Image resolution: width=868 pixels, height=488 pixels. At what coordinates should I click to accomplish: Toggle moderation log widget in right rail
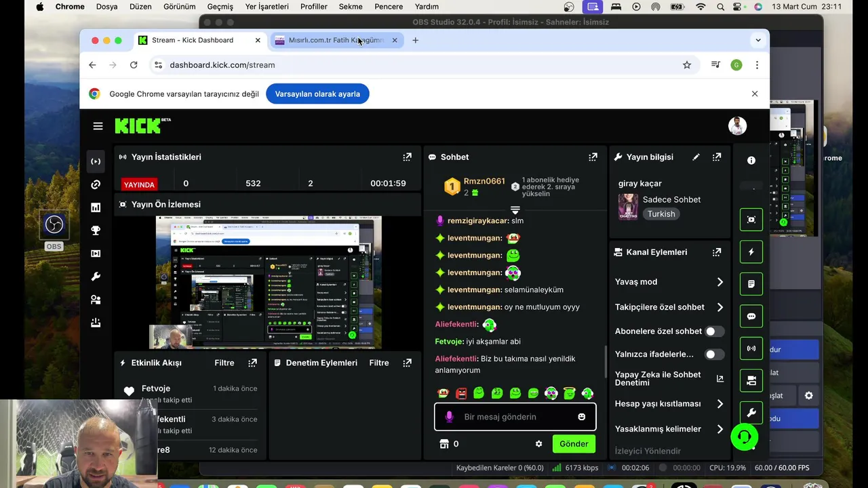click(x=751, y=284)
